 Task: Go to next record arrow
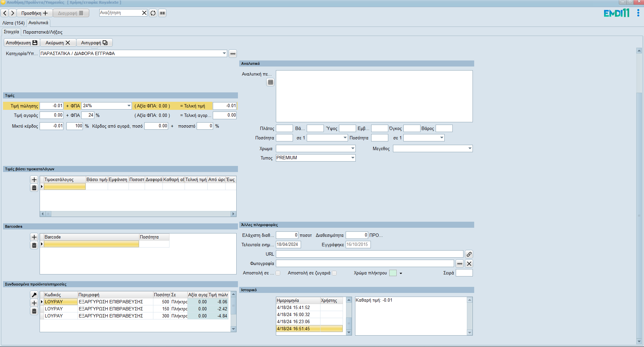pos(12,13)
